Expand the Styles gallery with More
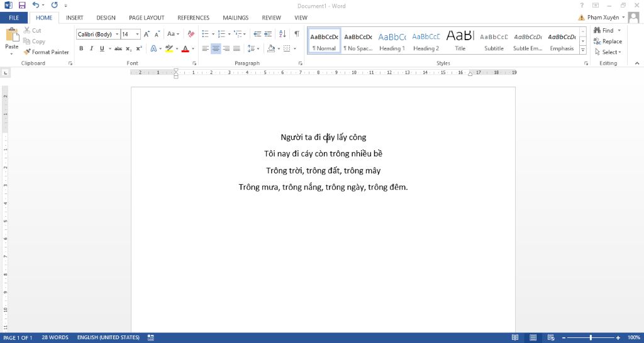Screen dimensions: 644x343 point(583,50)
